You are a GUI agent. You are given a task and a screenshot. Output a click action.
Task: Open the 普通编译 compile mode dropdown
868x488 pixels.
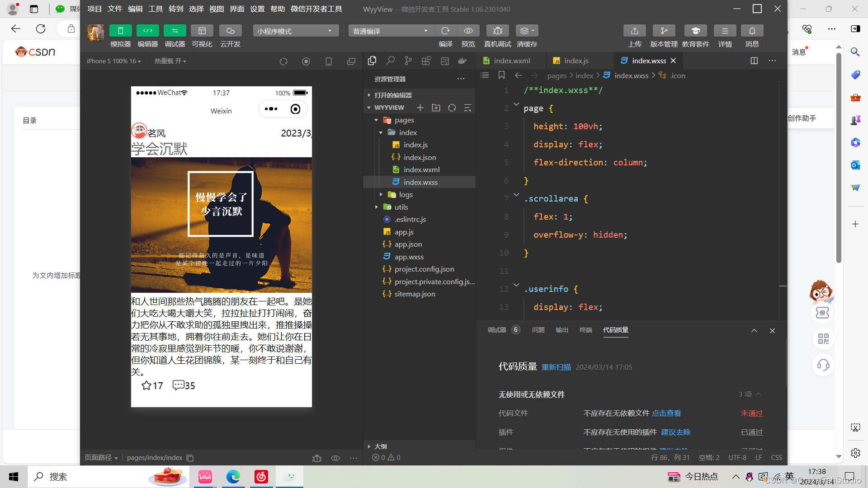[391, 31]
